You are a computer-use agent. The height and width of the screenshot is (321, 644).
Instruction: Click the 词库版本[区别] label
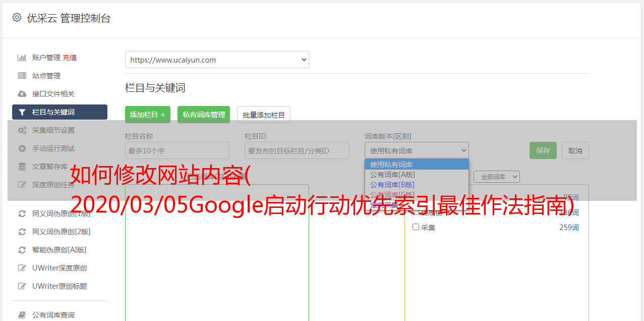pos(388,136)
